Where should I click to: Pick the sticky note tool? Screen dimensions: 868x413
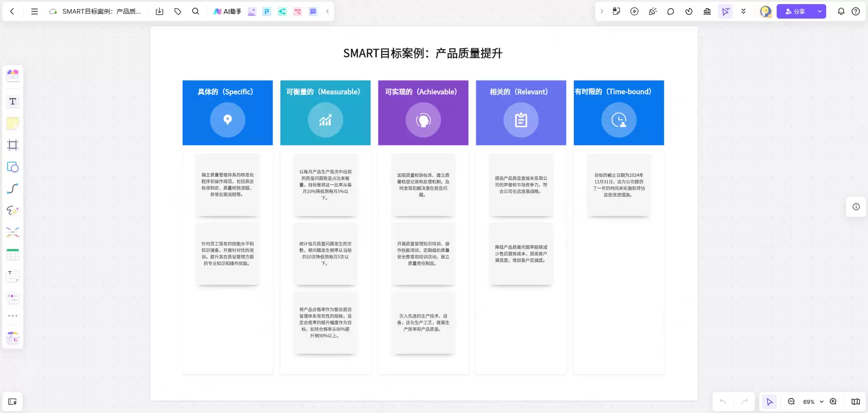(13, 123)
